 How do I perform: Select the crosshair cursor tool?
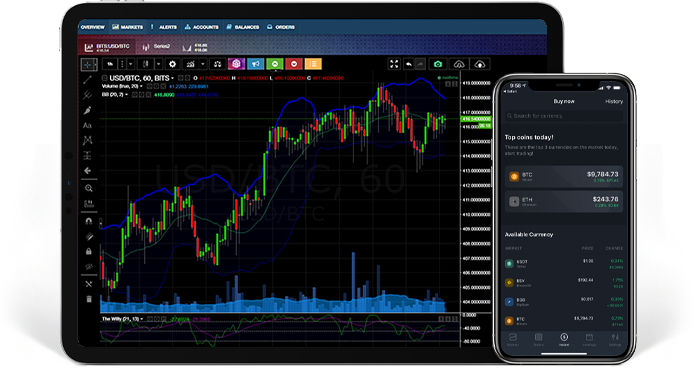[88, 65]
